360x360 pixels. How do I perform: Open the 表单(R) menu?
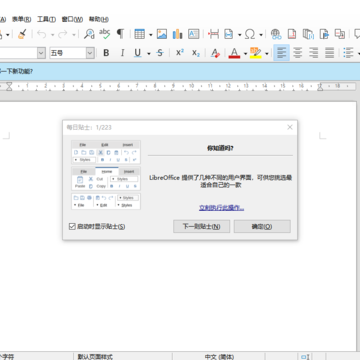(x=22, y=19)
